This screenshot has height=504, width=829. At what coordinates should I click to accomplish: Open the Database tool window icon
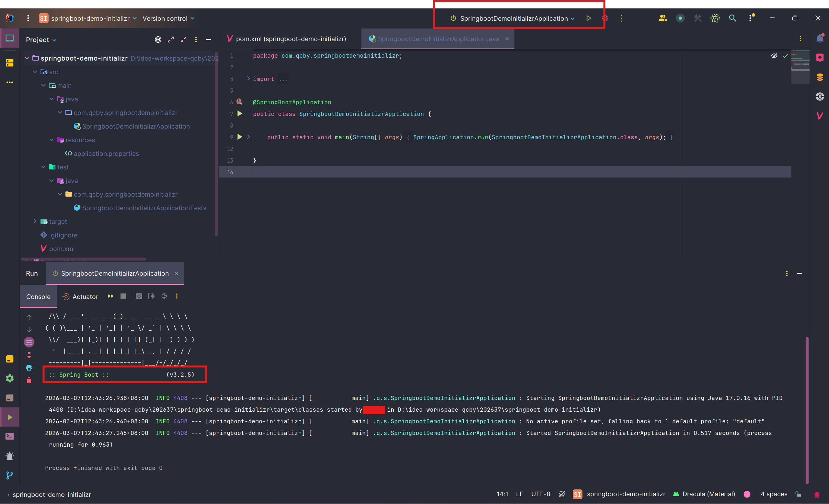820,77
